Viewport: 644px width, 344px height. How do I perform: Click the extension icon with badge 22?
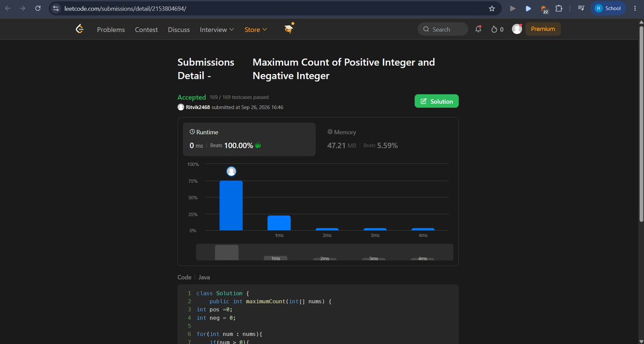click(x=544, y=9)
